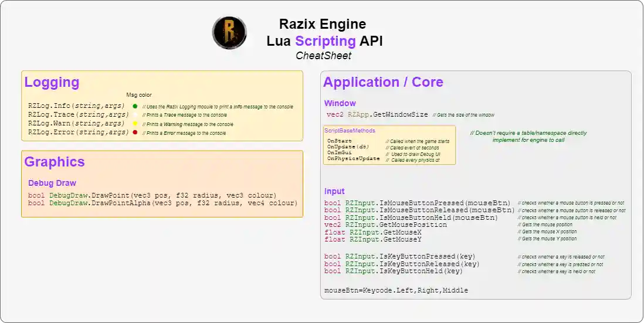Screen dimensions: 644x323
Task: Click 'checks whether a mouse button is held' comment
Action: coord(567,218)
